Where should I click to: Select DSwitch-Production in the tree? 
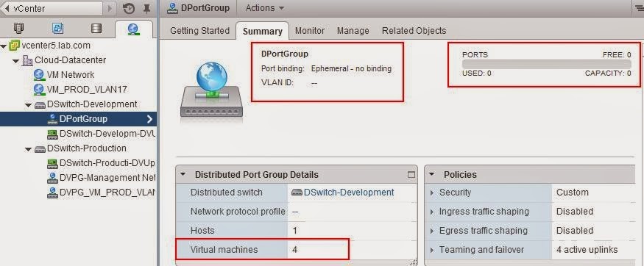click(87, 148)
